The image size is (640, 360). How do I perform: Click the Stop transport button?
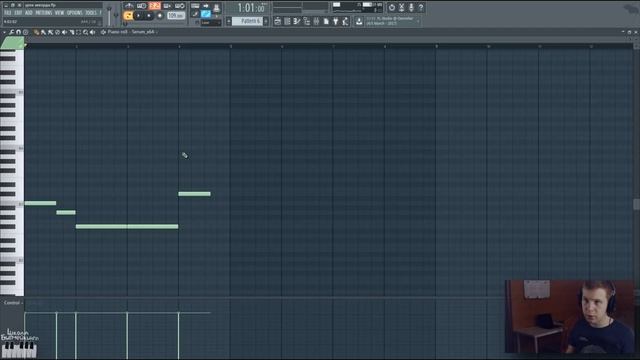pyautogui.click(x=149, y=16)
